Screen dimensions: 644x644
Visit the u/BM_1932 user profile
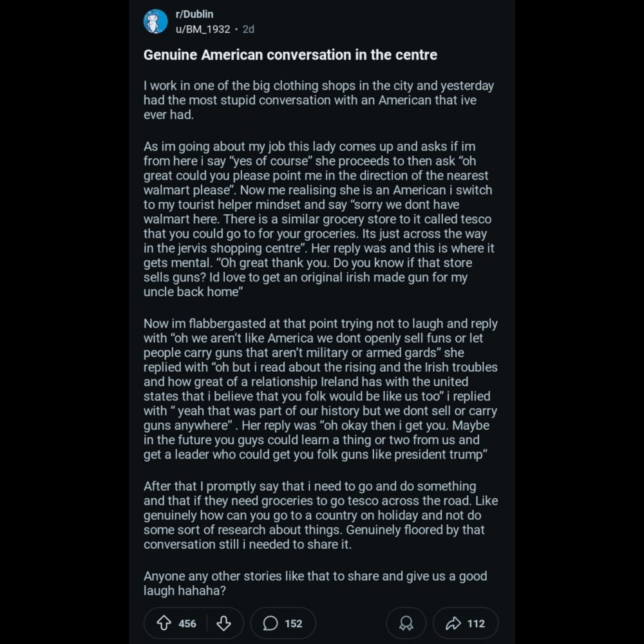(203, 29)
